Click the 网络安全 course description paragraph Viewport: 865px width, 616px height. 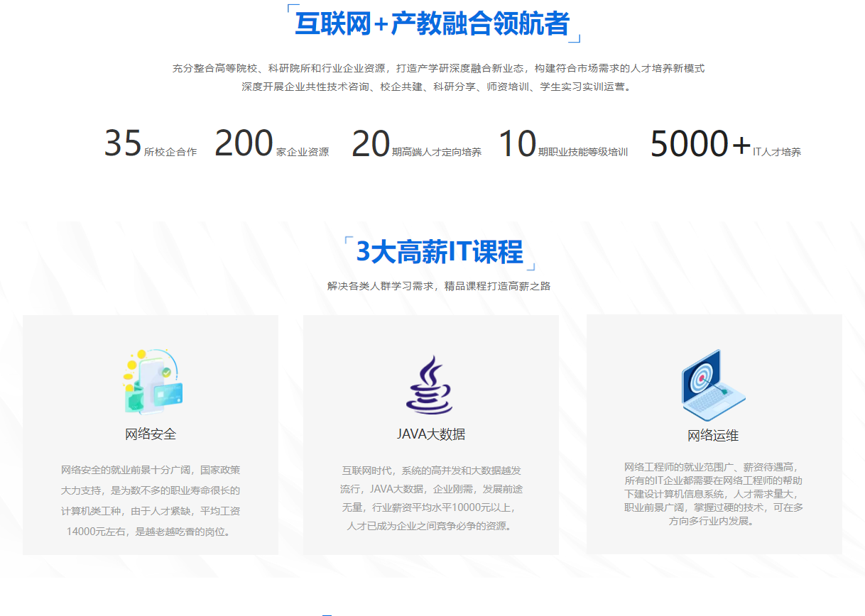[x=151, y=500]
